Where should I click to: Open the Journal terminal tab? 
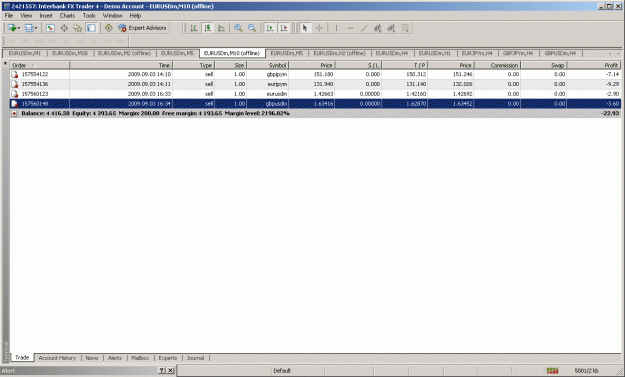pyautogui.click(x=195, y=358)
